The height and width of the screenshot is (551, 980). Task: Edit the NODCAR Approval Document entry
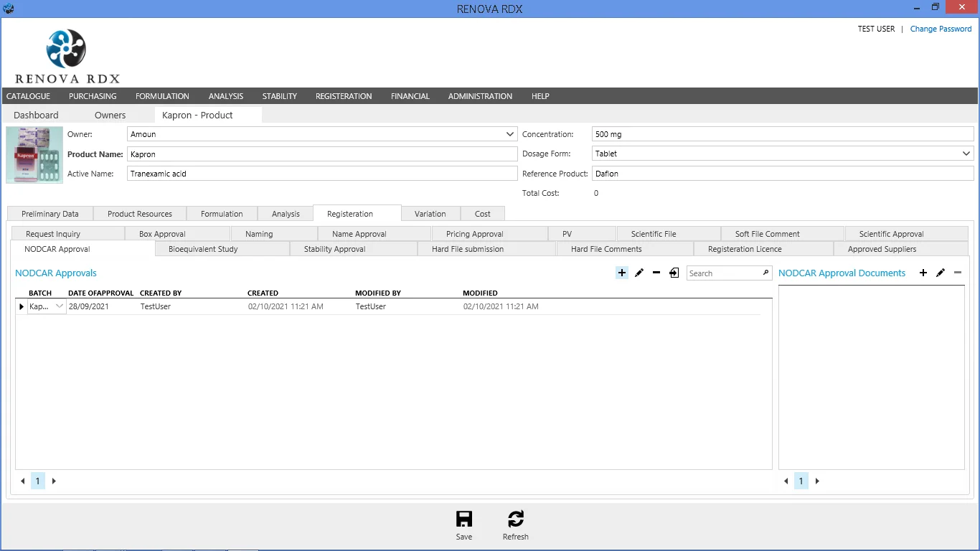coord(941,273)
